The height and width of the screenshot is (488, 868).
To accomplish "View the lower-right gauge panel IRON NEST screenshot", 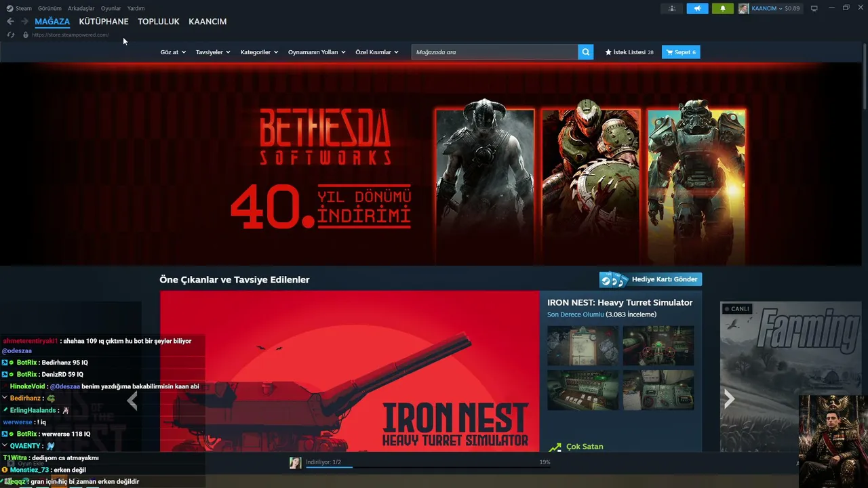I will pos(658,390).
